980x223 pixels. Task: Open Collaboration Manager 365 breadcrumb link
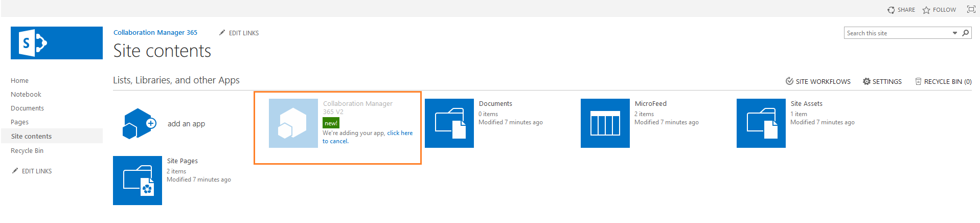[x=155, y=32]
